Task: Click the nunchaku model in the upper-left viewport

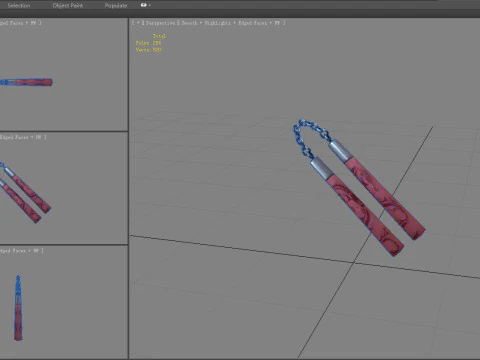Action: pos(26,82)
